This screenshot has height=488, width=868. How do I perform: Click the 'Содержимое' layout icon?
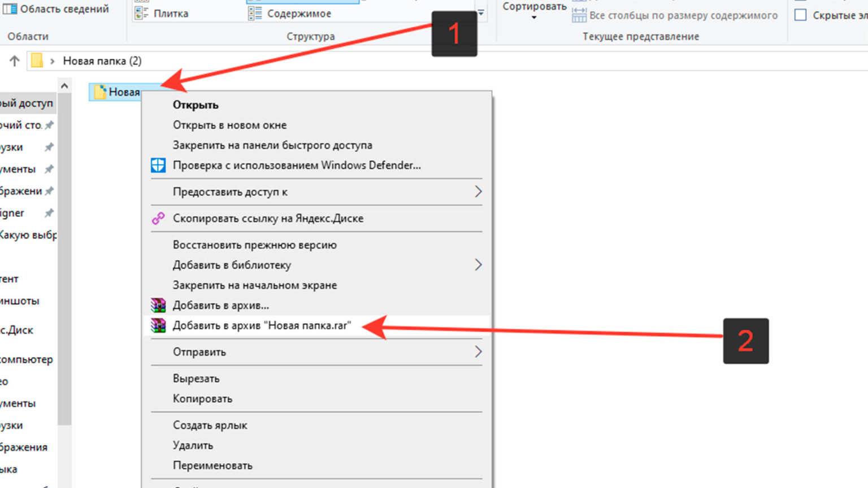tap(255, 13)
